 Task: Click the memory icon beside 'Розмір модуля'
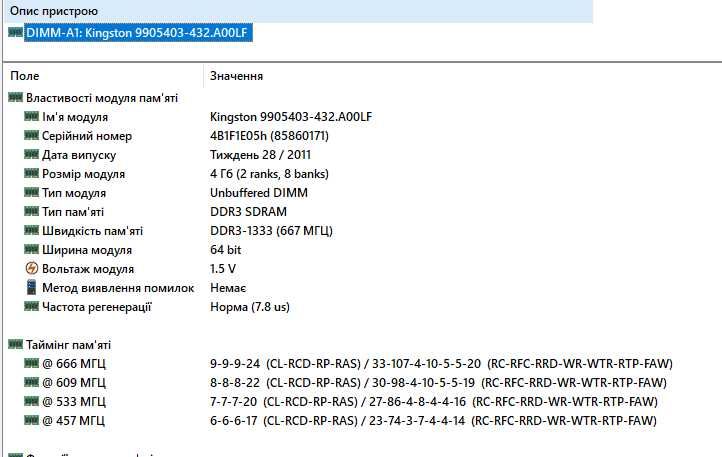(31, 173)
